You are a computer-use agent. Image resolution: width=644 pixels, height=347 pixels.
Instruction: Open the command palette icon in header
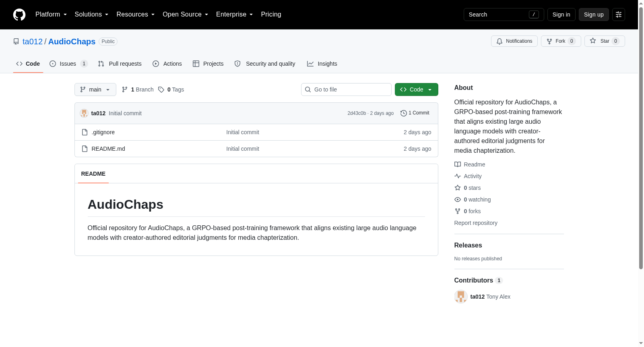[x=619, y=15]
